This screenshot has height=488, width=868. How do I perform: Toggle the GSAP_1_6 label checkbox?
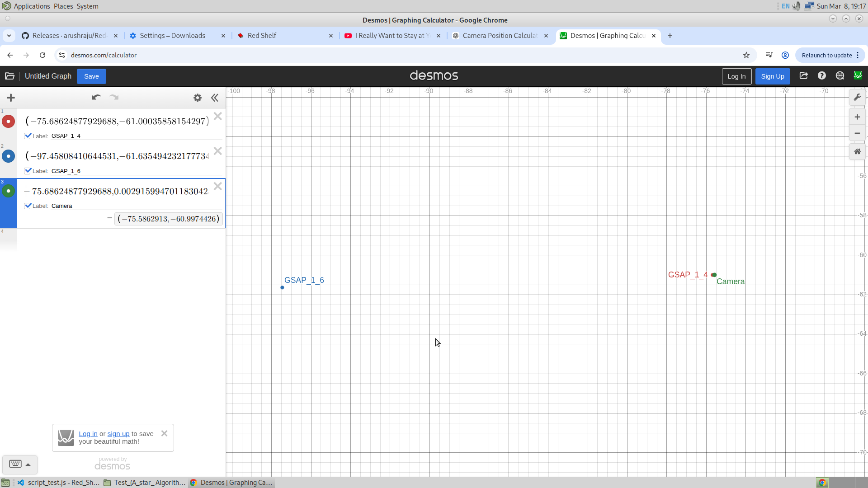28,171
